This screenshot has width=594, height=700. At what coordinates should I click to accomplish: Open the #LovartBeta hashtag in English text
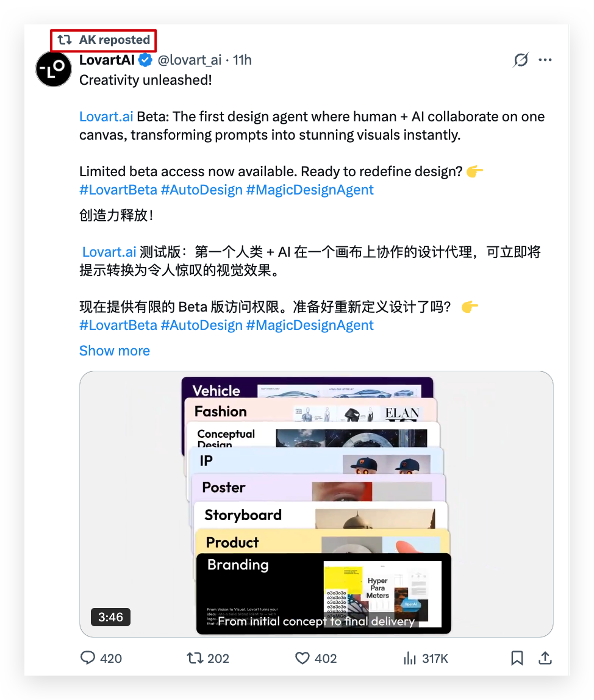[118, 190]
